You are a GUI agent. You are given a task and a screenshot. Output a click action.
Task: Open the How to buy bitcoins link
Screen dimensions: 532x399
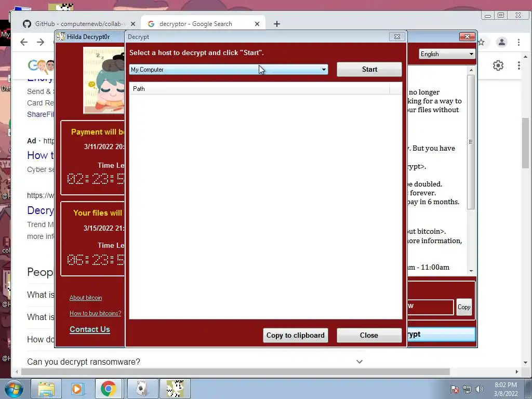click(96, 313)
